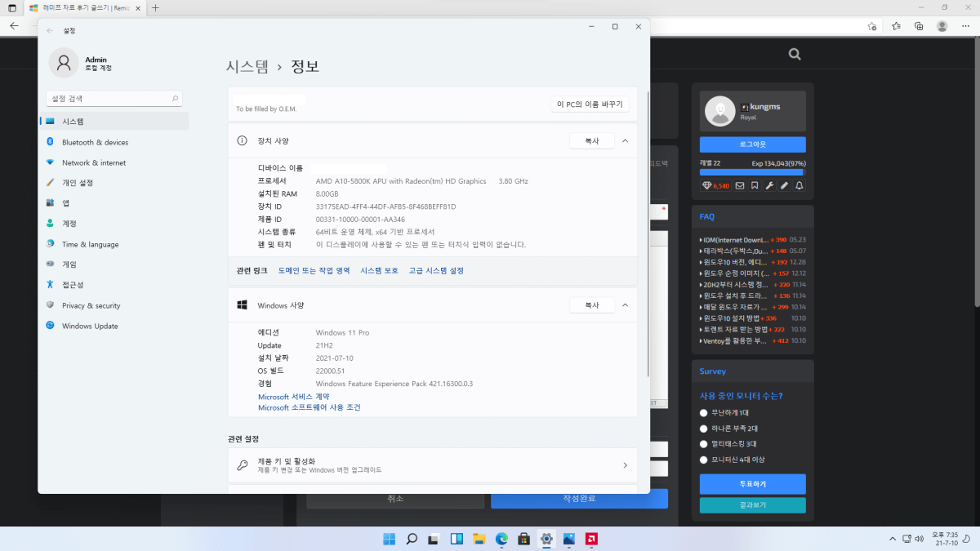Click the experience progress bar under 레벨 22
980x551 pixels.
coord(752,172)
